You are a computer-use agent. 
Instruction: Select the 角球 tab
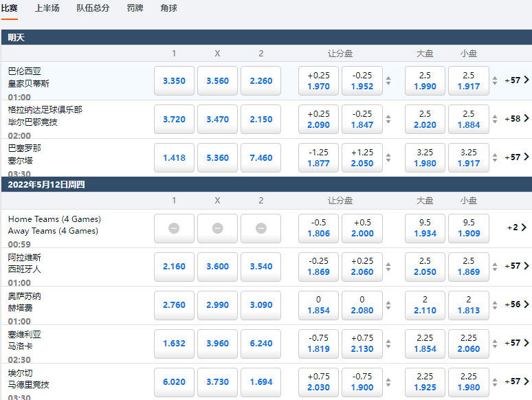(x=168, y=8)
